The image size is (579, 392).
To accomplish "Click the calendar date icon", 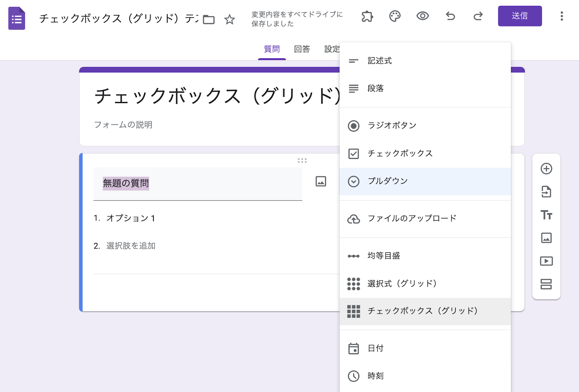I will (x=354, y=349).
